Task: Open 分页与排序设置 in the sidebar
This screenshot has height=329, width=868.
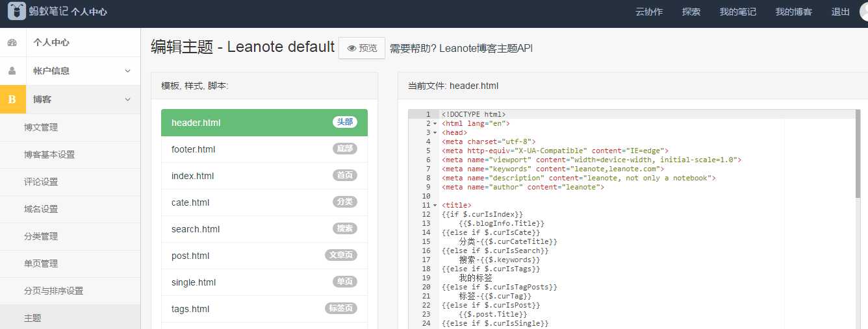Action: click(x=70, y=291)
